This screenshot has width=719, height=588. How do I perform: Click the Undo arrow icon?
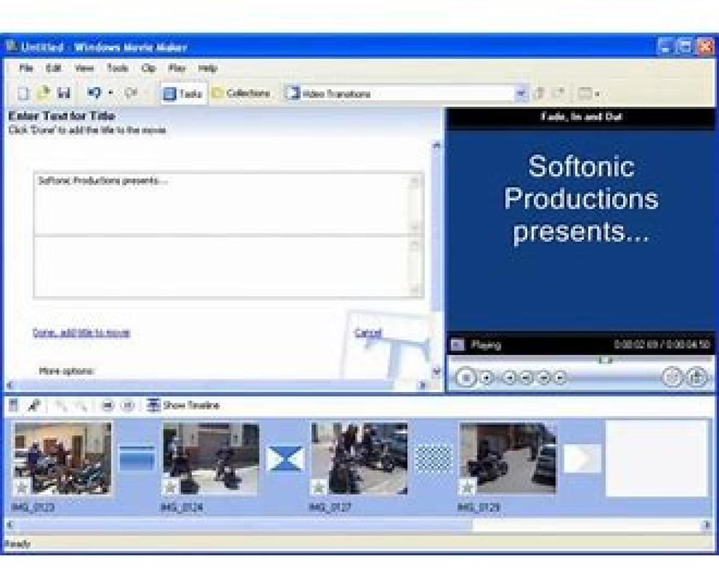pyautogui.click(x=94, y=94)
